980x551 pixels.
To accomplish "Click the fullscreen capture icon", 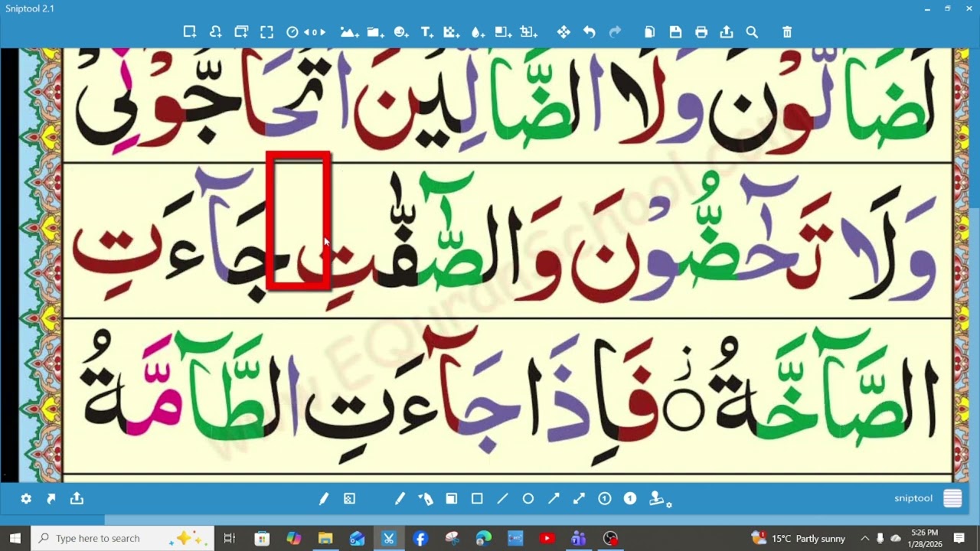I will [266, 32].
